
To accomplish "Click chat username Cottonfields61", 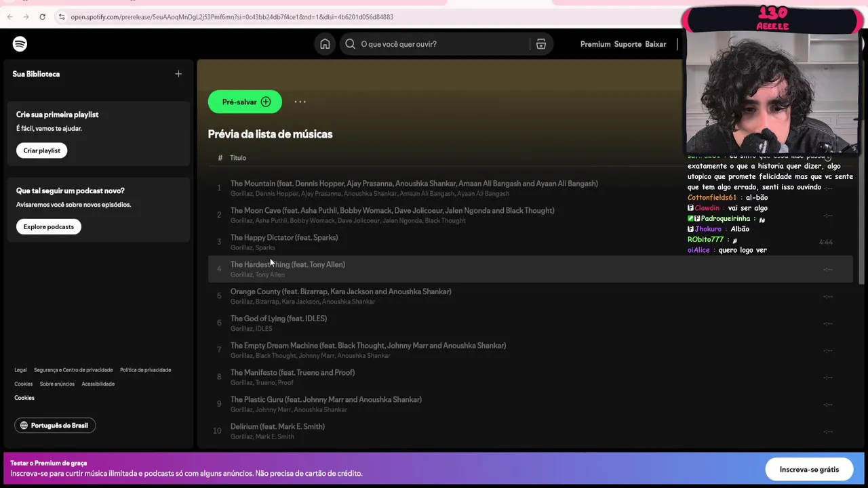I will (712, 197).
